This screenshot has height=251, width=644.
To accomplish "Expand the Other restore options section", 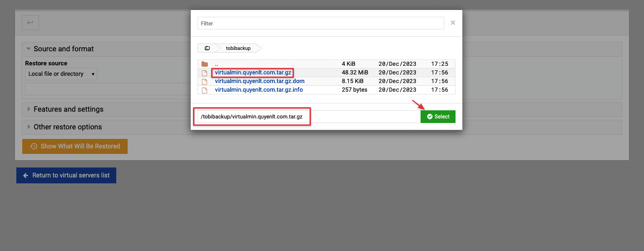I will tap(67, 127).
